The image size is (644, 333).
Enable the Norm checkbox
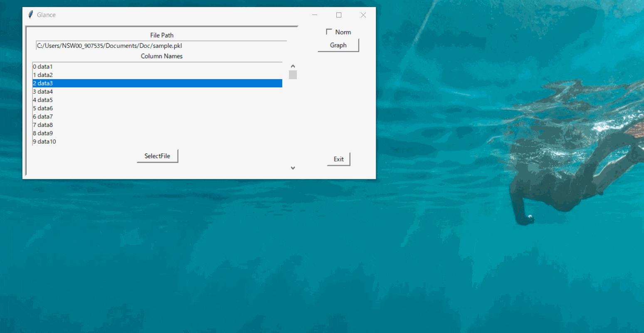[x=329, y=32]
